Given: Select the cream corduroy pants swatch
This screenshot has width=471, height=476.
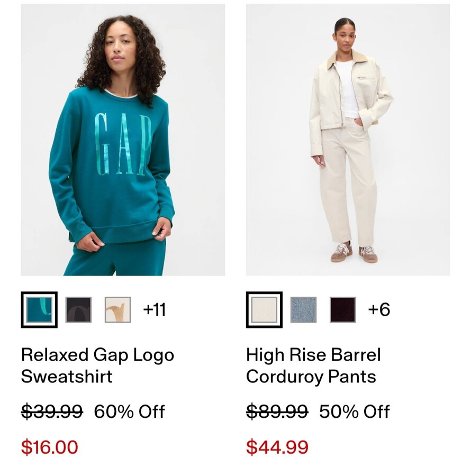Looking at the screenshot, I should tap(264, 309).
